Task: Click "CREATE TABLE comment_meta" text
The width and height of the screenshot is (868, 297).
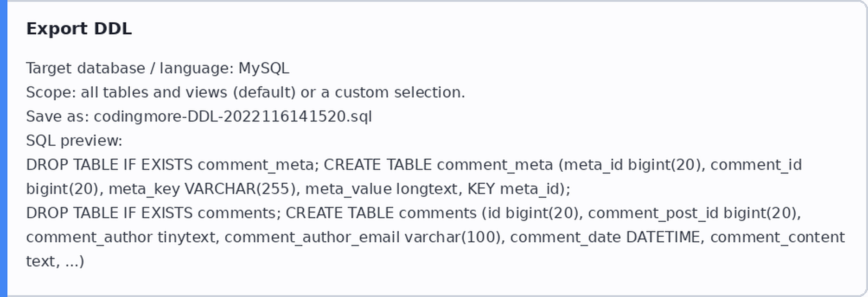Action: pos(438,165)
